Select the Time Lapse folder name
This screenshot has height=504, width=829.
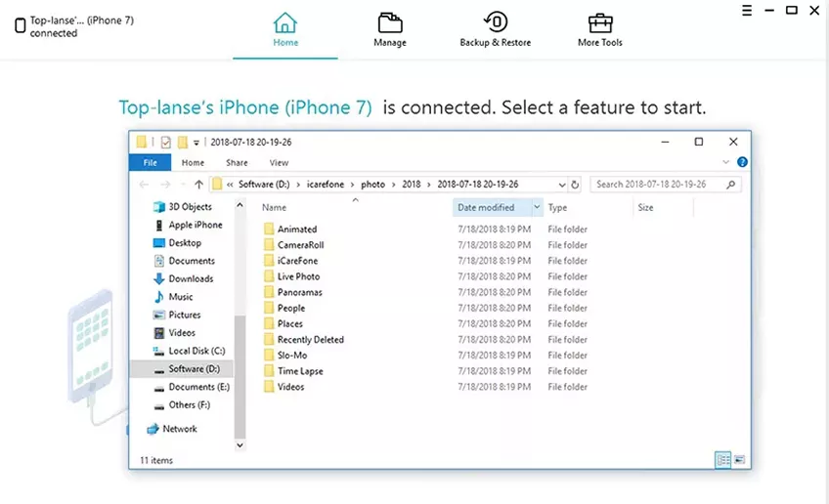[x=300, y=371]
